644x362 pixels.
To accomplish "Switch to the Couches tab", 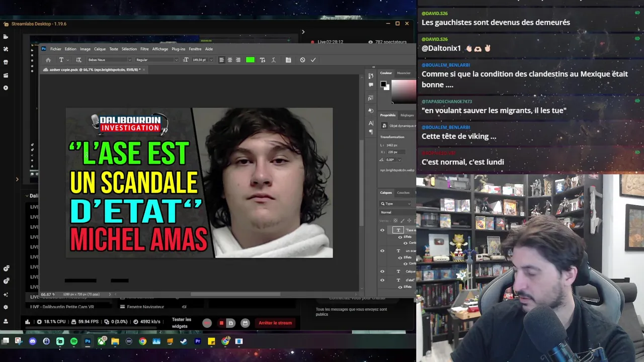I will pos(403,193).
